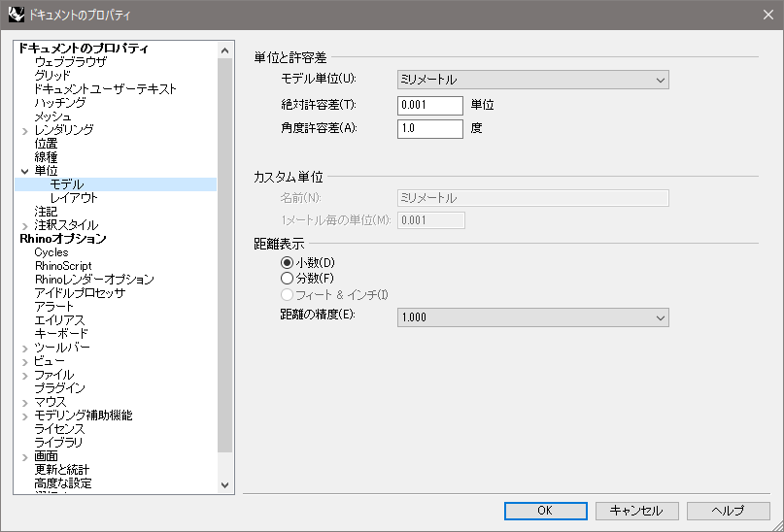The image size is (784, 532).
Task: Select レイアウト in the tree
Action: point(74,198)
